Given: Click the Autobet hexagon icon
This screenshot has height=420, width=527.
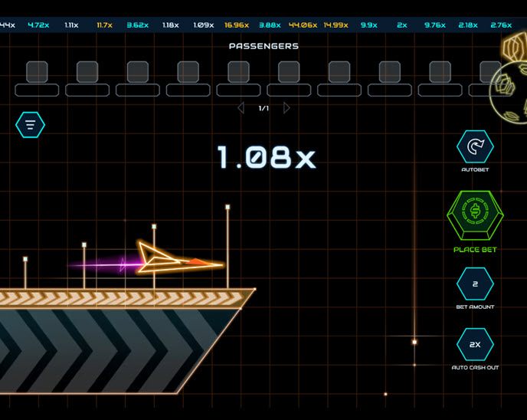Looking at the screenshot, I should click(475, 146).
